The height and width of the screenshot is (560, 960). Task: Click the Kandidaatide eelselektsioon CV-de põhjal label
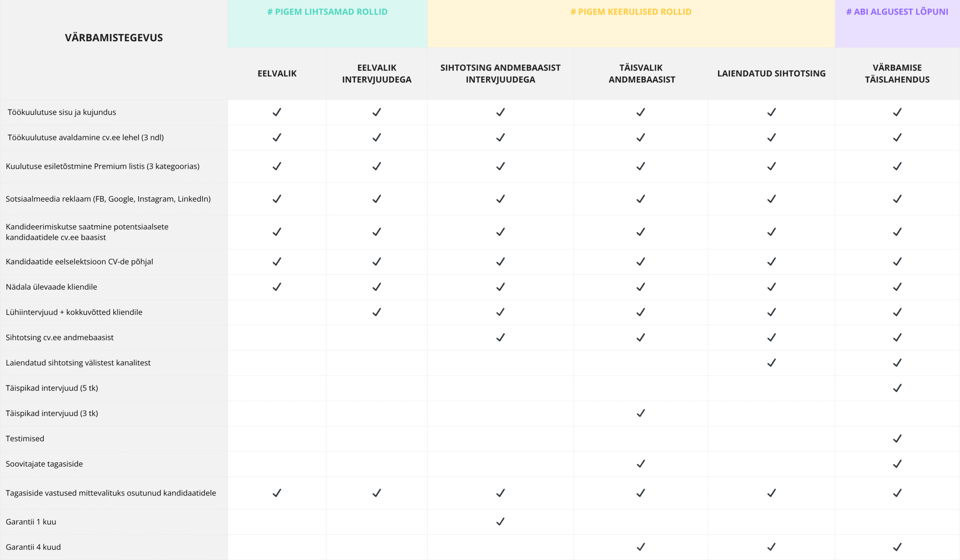(79, 261)
